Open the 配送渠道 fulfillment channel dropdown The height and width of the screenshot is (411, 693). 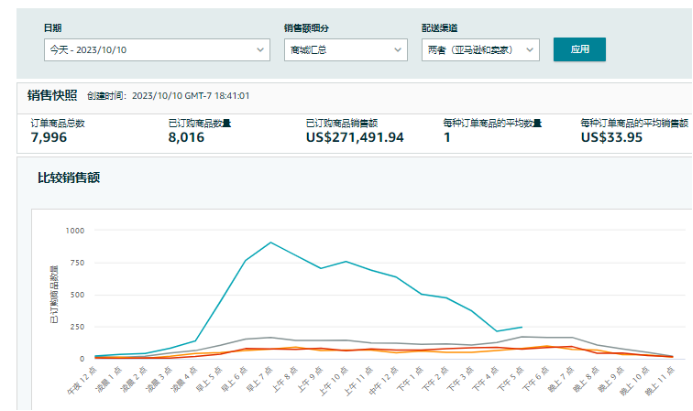point(480,49)
